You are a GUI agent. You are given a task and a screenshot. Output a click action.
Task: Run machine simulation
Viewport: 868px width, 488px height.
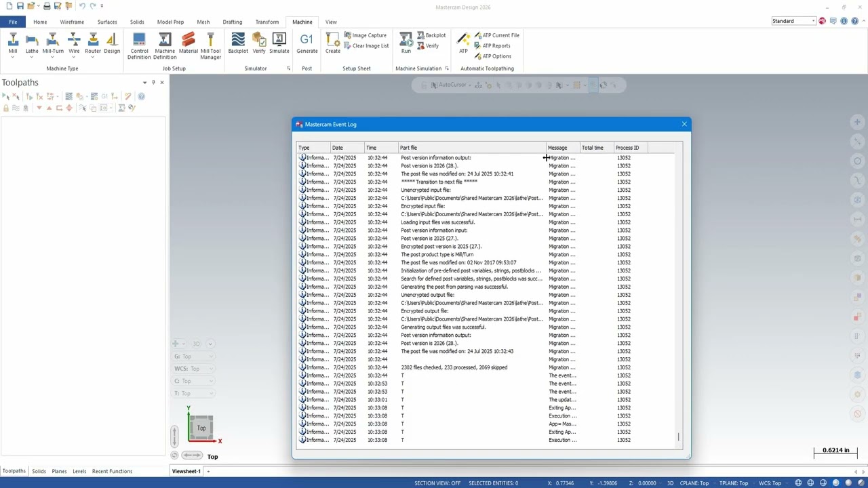(406, 43)
